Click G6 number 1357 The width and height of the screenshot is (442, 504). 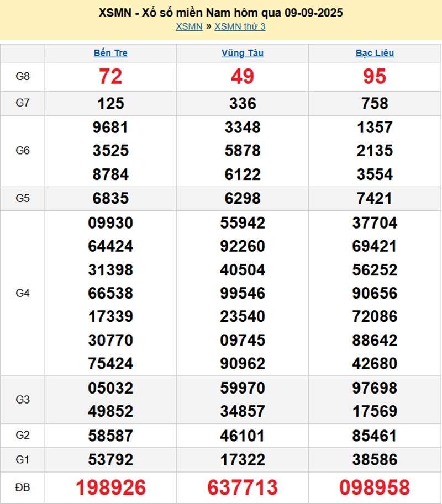375,128
